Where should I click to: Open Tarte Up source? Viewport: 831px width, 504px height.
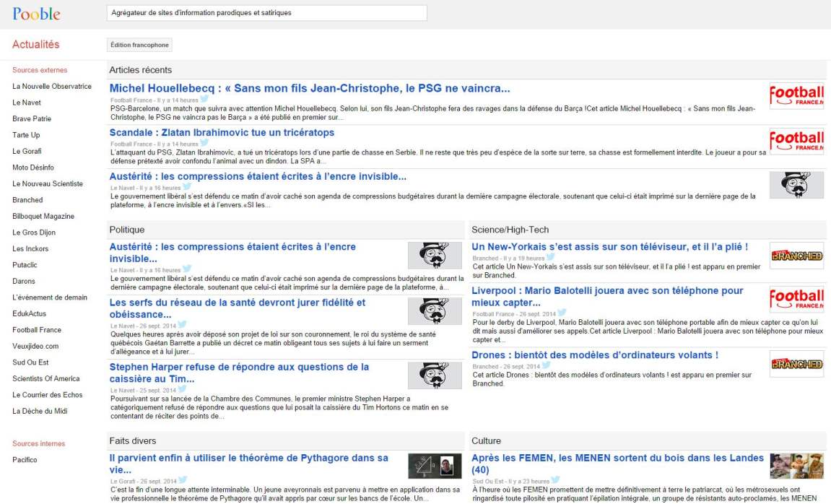tap(26, 135)
